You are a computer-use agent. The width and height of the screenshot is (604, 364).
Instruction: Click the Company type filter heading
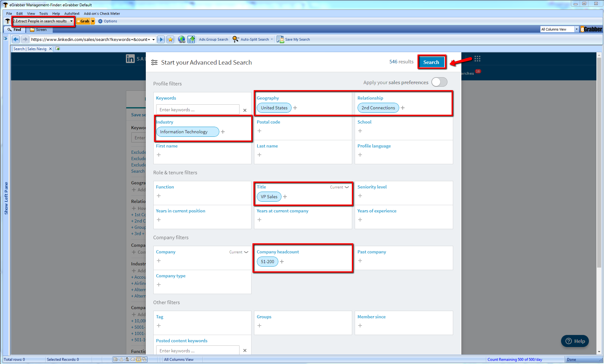(x=170, y=276)
